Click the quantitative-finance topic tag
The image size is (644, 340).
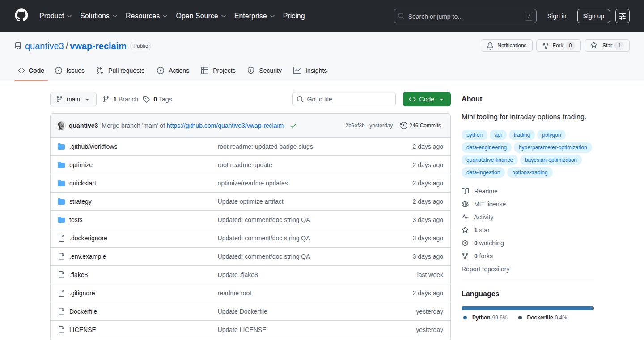coord(490,160)
